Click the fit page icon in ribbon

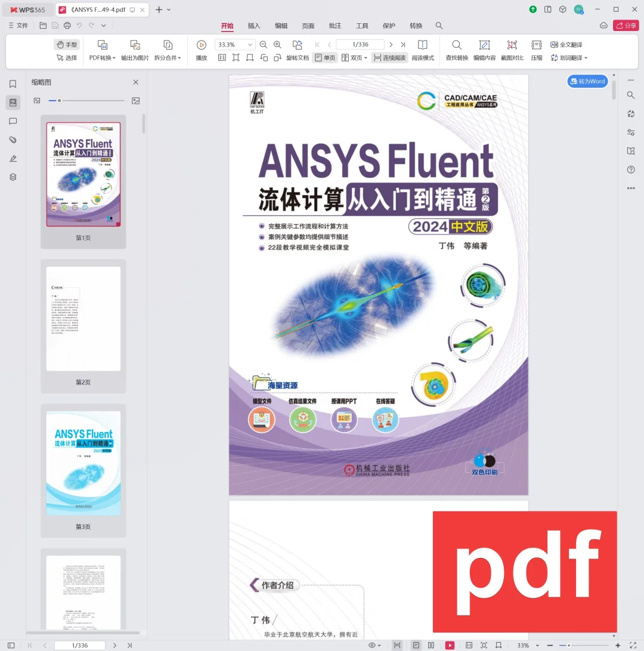(x=236, y=58)
